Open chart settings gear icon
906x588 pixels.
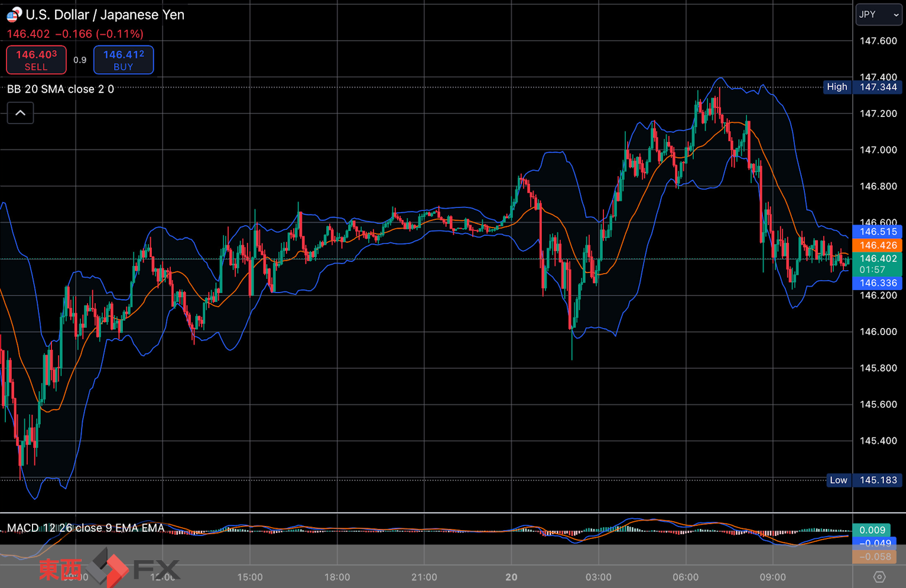(879, 577)
